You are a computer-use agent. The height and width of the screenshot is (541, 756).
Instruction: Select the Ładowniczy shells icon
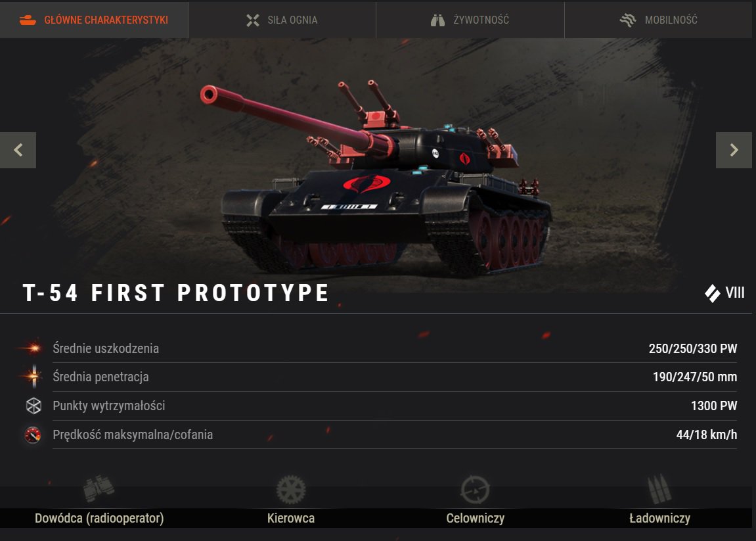point(659,489)
